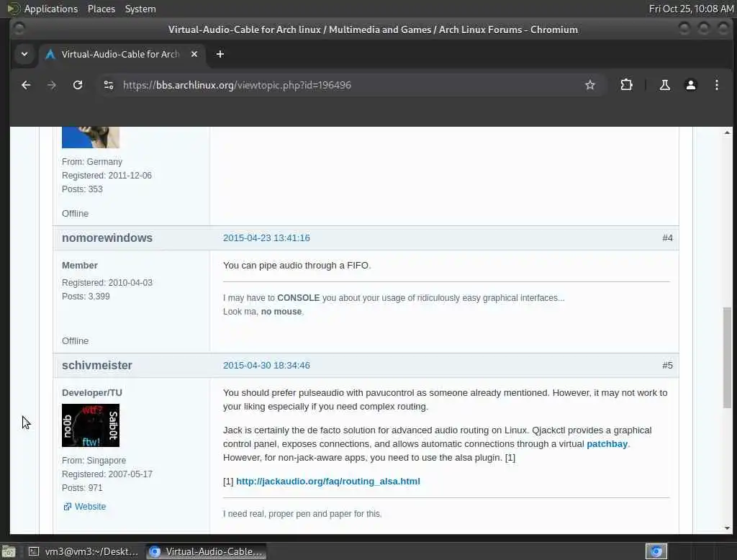This screenshot has width=737, height=560.
Task: Click text "From: Singapore"
Action: coord(94,461)
